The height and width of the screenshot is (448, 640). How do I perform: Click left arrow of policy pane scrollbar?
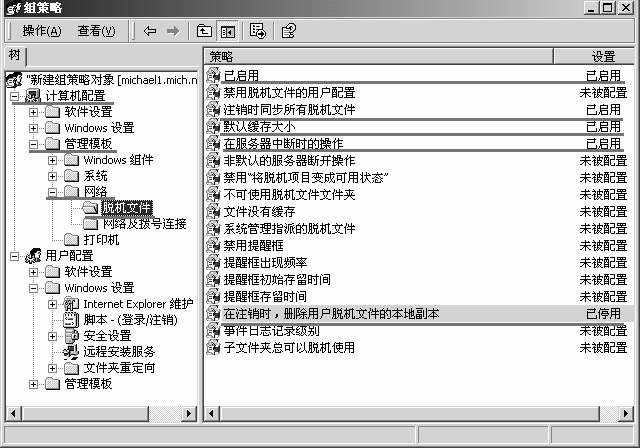(212, 414)
